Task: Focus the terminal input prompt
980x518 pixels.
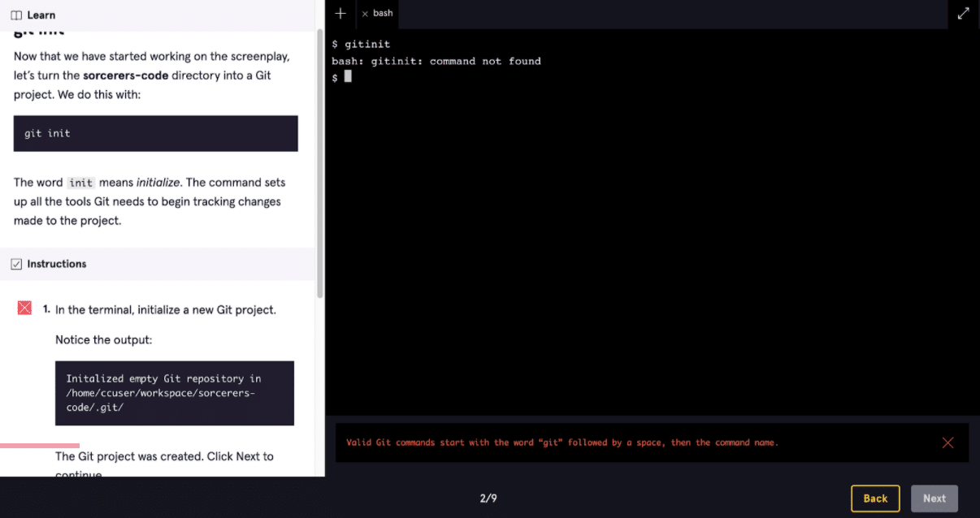Action: pyautogui.click(x=348, y=76)
